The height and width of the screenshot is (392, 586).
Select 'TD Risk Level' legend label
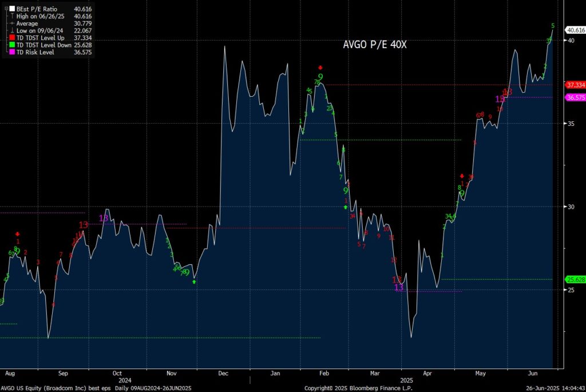[35, 52]
